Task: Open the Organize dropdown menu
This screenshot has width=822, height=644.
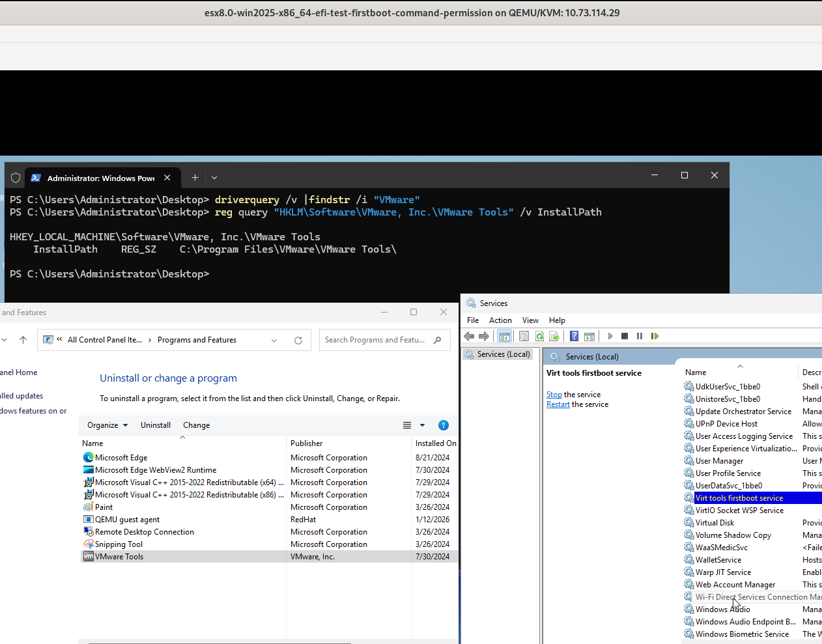Action: 107,425
